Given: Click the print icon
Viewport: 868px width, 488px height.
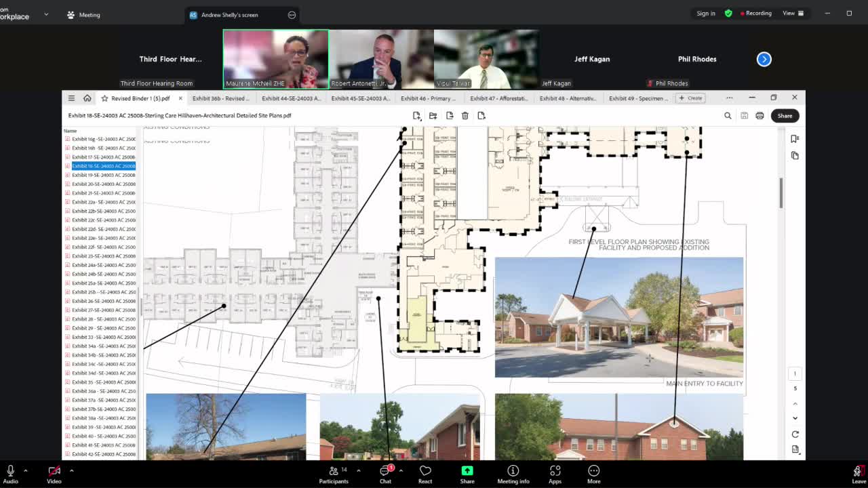Looking at the screenshot, I should click(x=759, y=116).
